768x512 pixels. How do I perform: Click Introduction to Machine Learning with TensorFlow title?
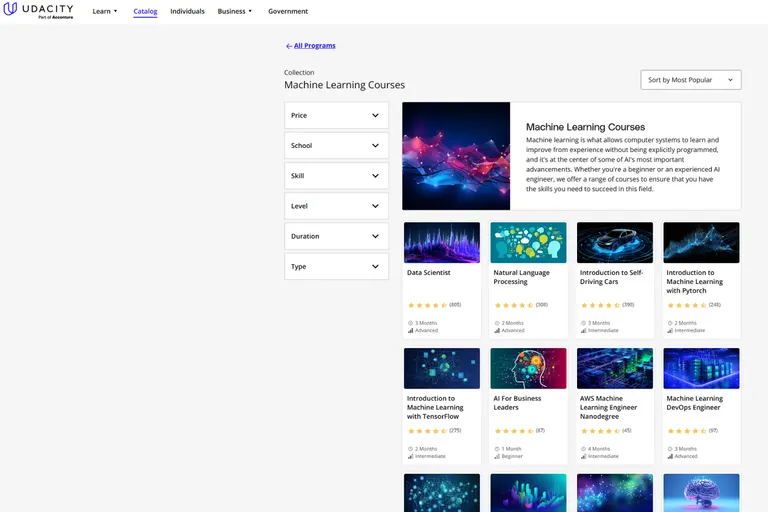click(x=435, y=407)
